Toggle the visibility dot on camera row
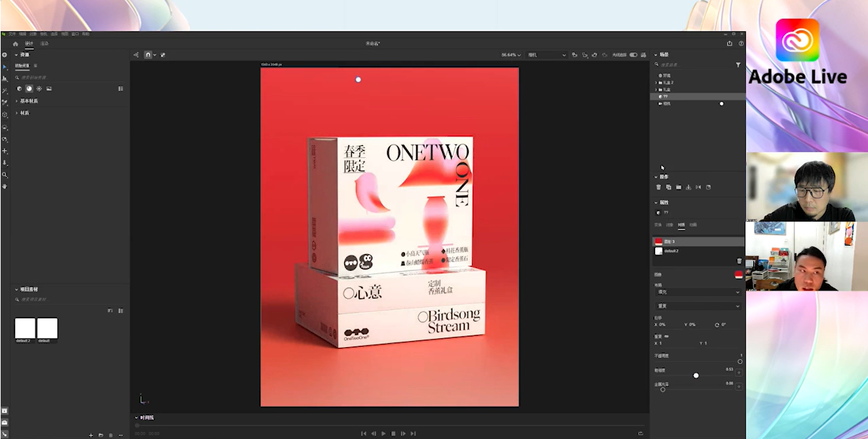The width and height of the screenshot is (868, 439). pos(722,104)
